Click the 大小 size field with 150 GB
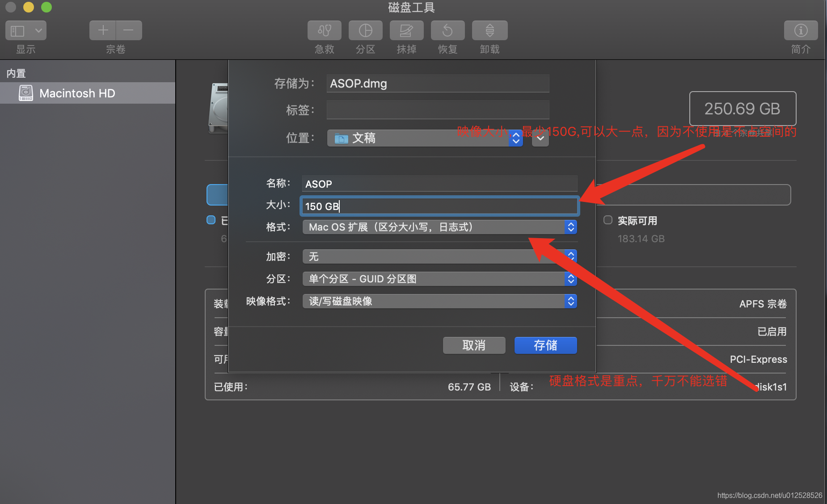This screenshot has height=504, width=827. (x=440, y=206)
